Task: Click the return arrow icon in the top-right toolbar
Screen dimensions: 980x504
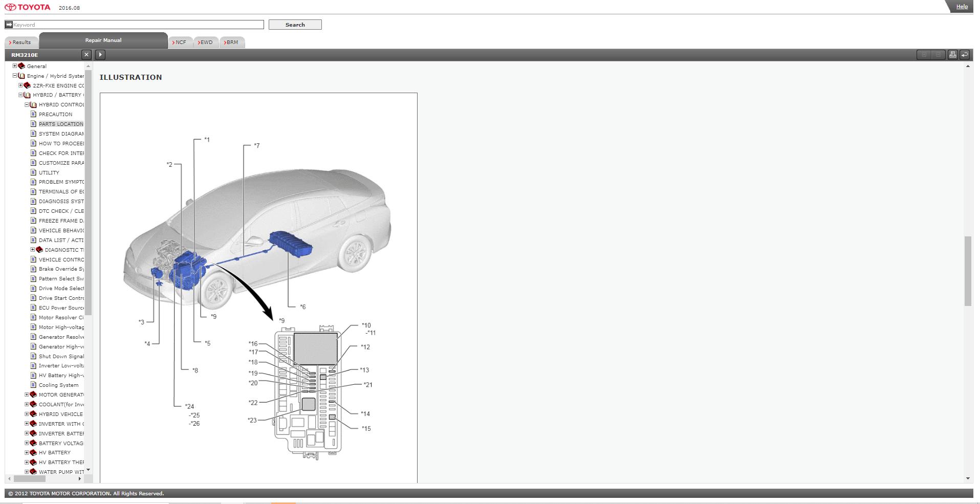Action: [x=965, y=55]
